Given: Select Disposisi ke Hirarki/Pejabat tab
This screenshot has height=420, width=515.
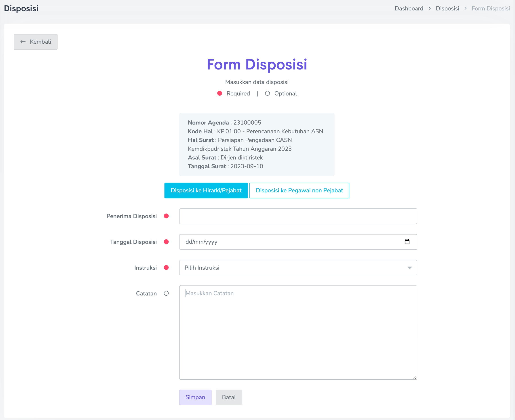Looking at the screenshot, I should [206, 190].
